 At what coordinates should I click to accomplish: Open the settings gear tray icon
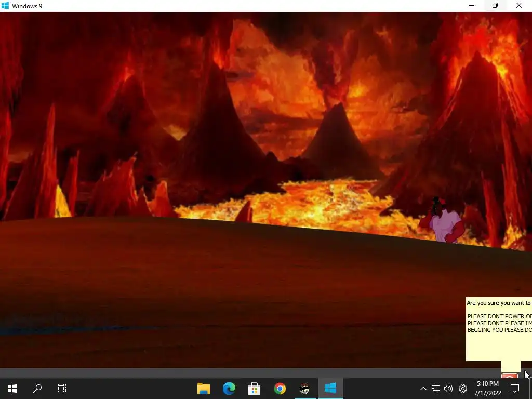coord(463,389)
